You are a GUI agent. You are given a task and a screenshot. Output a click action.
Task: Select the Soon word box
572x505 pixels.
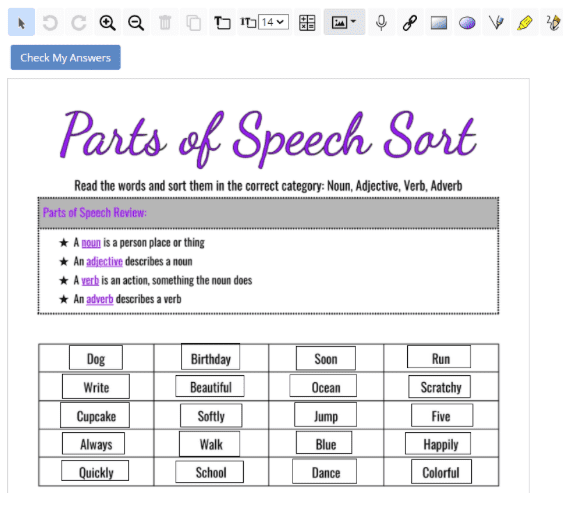326,358
